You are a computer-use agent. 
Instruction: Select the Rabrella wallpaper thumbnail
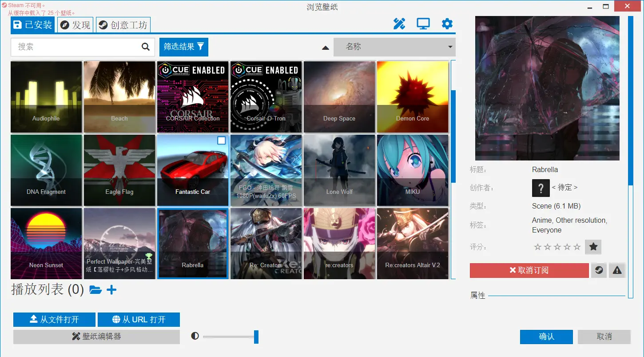(193, 244)
